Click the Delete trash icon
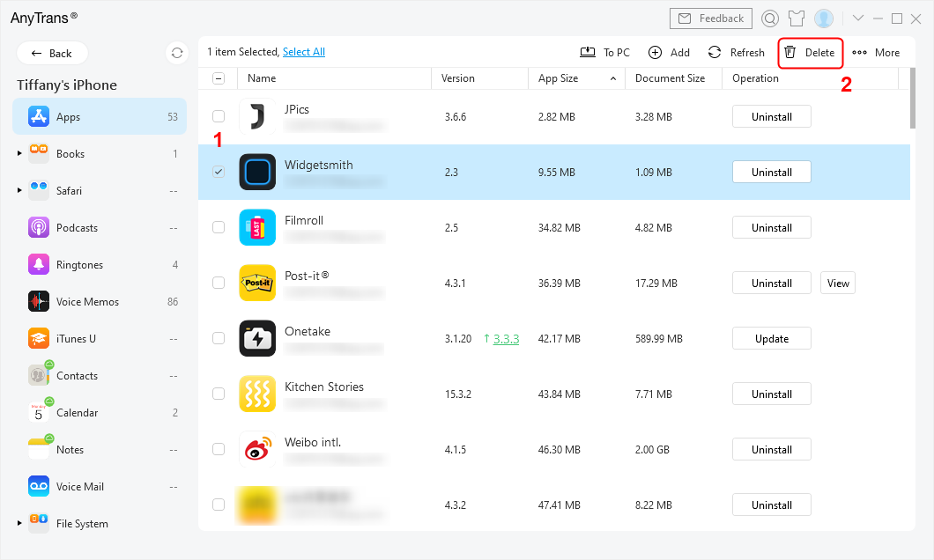934x560 pixels. click(x=790, y=53)
